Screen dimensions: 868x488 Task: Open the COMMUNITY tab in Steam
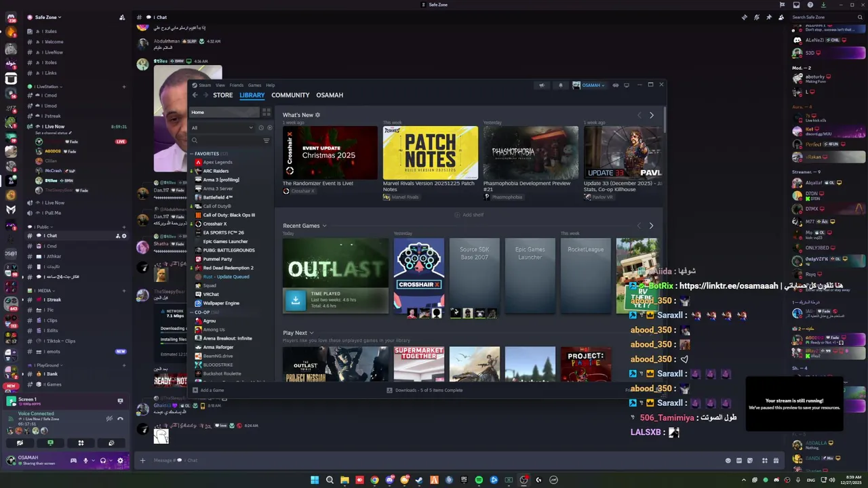pyautogui.click(x=290, y=95)
